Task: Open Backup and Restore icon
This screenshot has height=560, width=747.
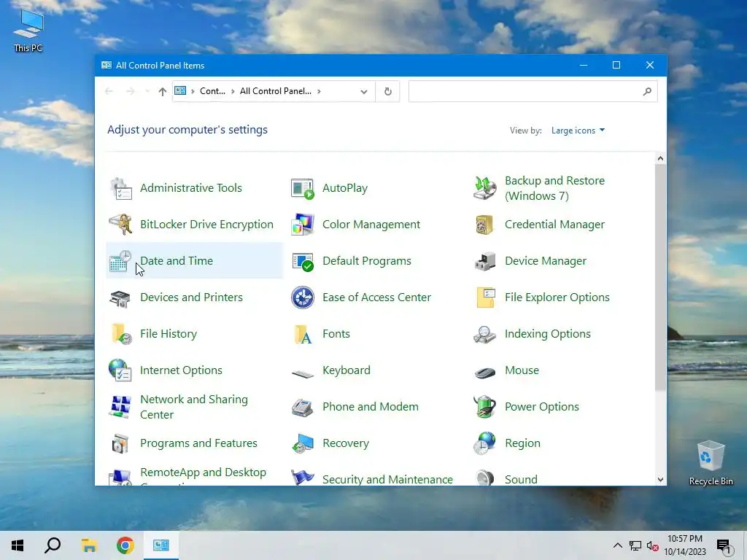Action: (x=485, y=188)
